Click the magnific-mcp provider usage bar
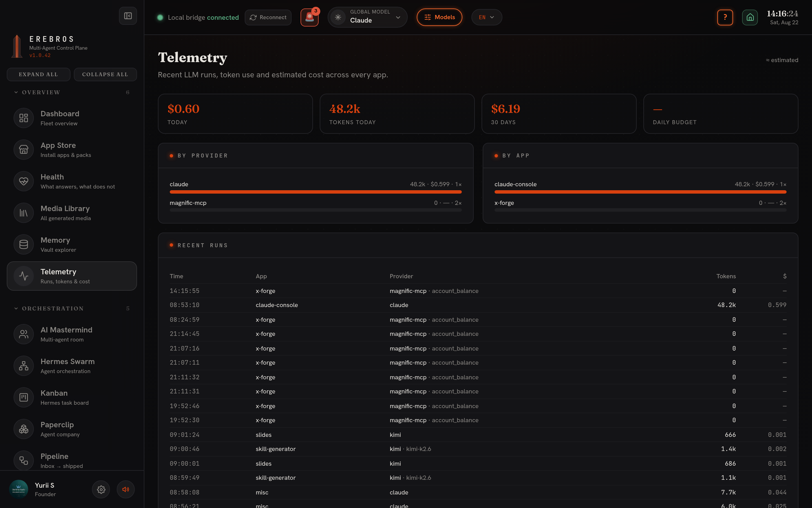Viewport: 812px width, 508px height. click(x=315, y=210)
